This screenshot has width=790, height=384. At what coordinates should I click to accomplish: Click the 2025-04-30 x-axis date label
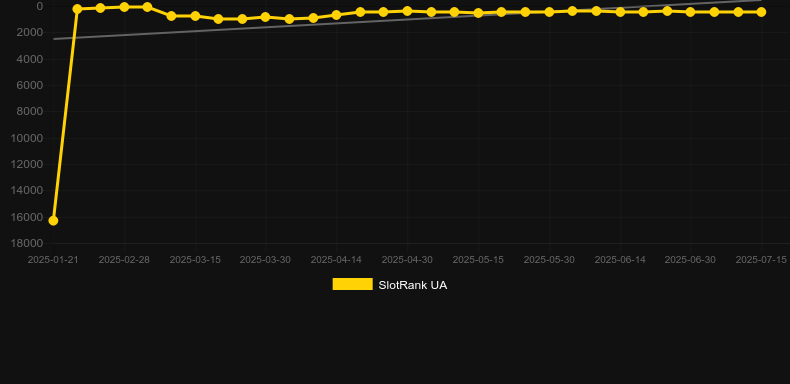[x=407, y=260]
